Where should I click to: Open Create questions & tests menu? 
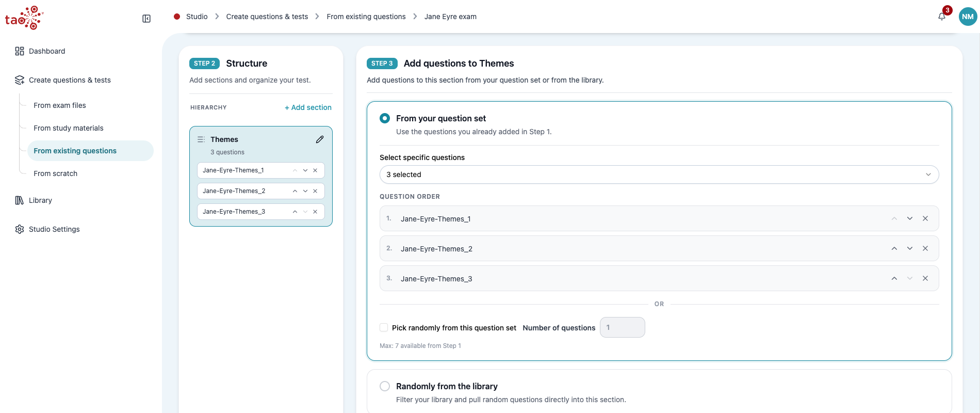(x=70, y=80)
